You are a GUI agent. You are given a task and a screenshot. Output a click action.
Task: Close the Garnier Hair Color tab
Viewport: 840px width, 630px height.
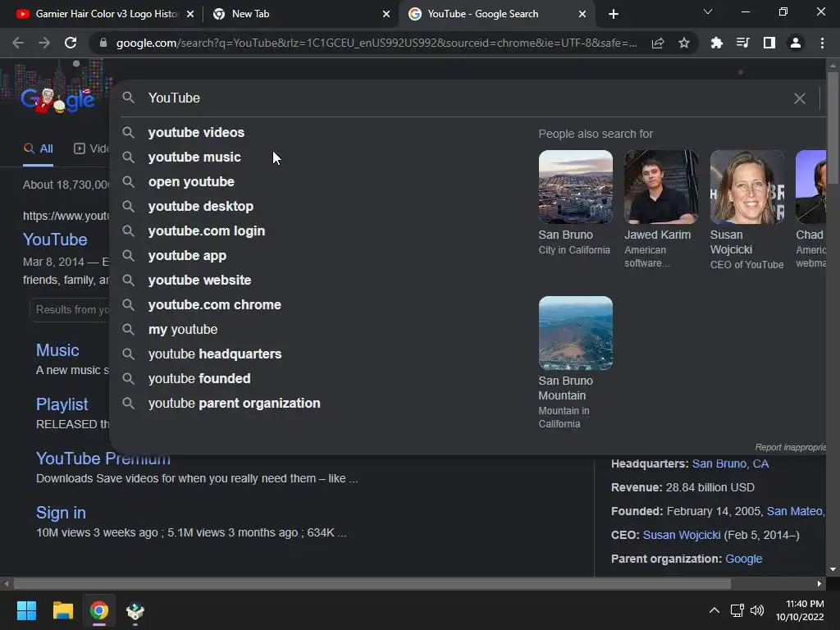[190, 14]
